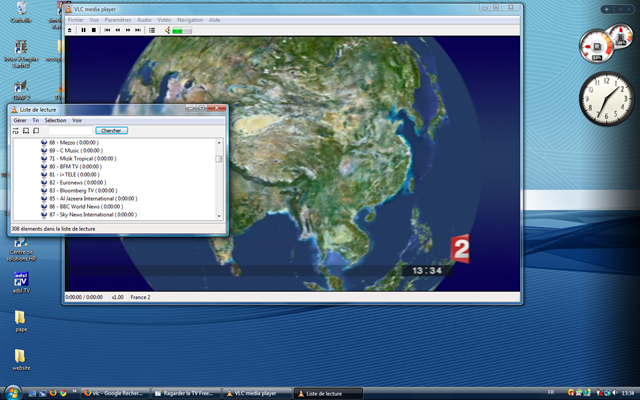Open the Fichier menu in VLC
The image size is (640, 400).
[76, 20]
